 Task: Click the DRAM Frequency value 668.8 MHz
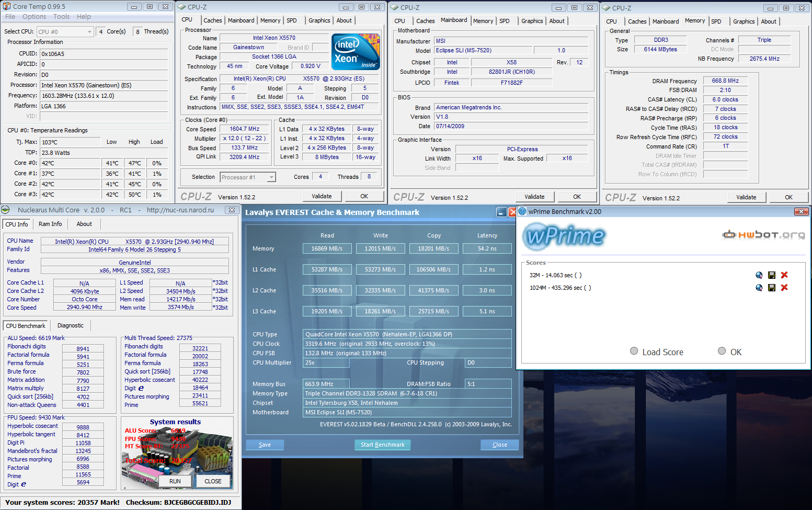tap(725, 81)
